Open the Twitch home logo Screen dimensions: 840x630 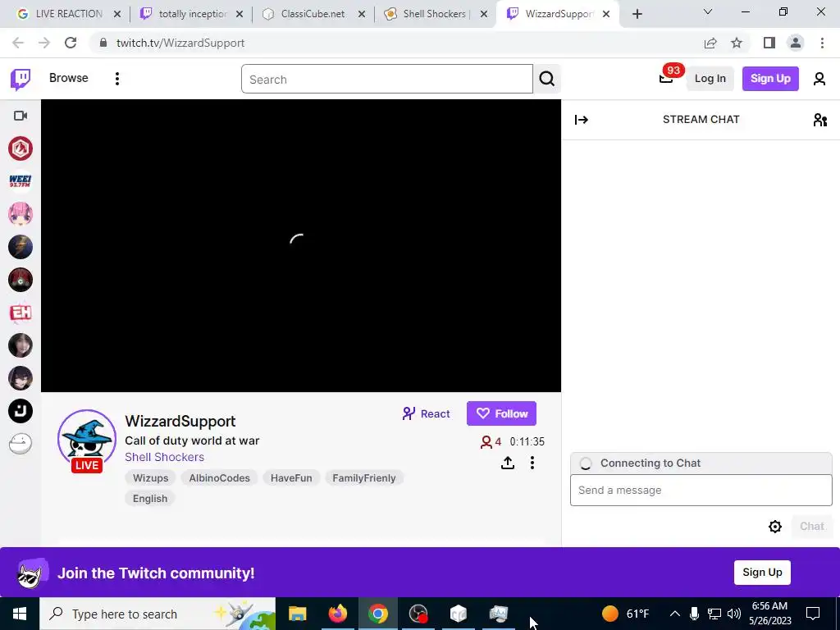[21, 79]
